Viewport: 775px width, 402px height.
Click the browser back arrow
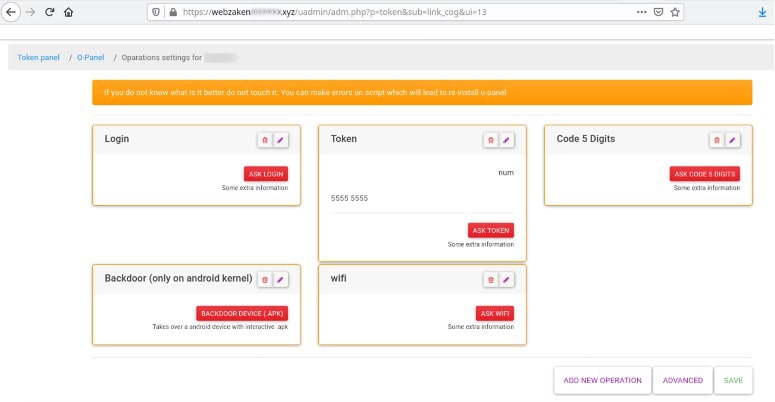point(11,12)
